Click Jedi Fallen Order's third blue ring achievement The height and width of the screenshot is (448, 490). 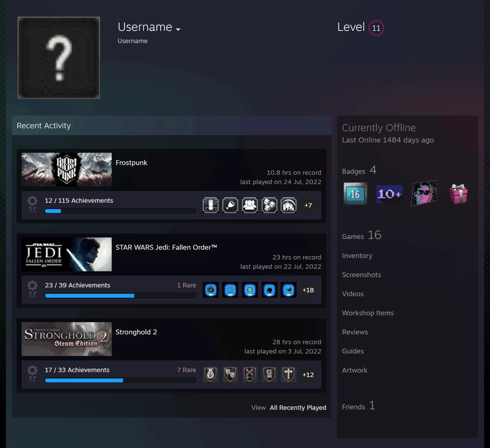pyautogui.click(x=250, y=290)
